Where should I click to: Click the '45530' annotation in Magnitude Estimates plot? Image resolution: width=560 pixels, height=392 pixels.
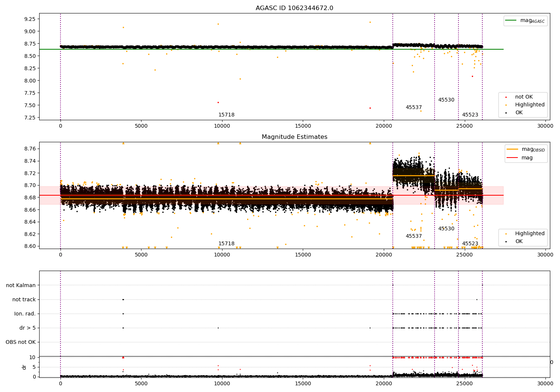pyautogui.click(x=446, y=229)
